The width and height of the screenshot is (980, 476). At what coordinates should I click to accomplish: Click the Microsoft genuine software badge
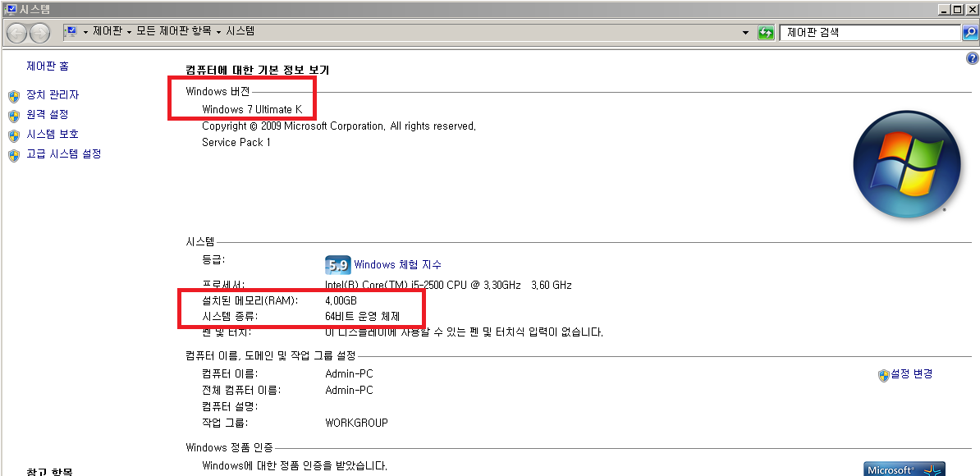pyautogui.click(x=904, y=469)
